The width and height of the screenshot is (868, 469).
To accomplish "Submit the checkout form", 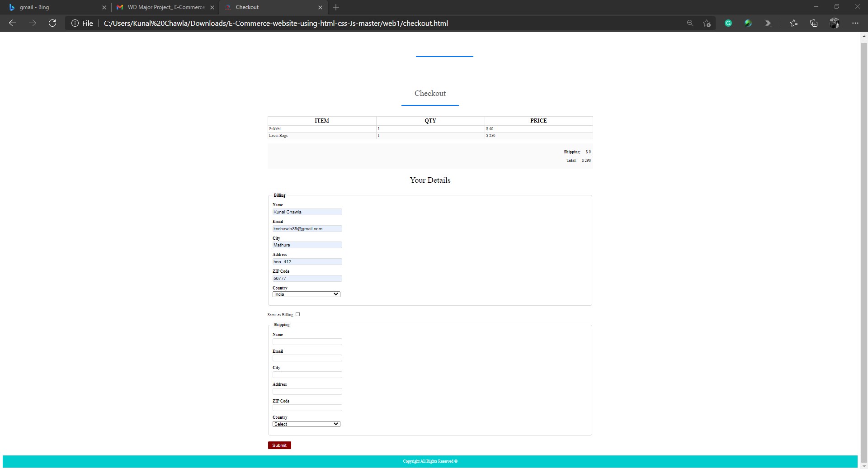I will click(279, 445).
